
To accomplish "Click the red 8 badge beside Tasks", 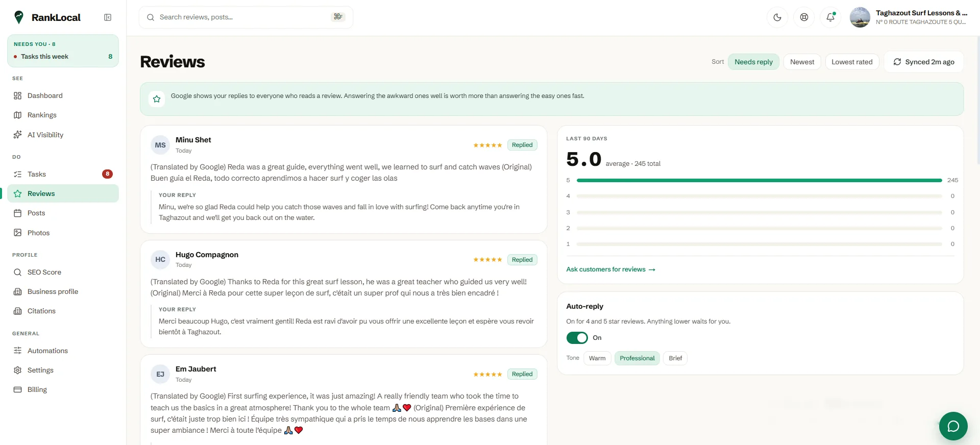I will tap(107, 174).
